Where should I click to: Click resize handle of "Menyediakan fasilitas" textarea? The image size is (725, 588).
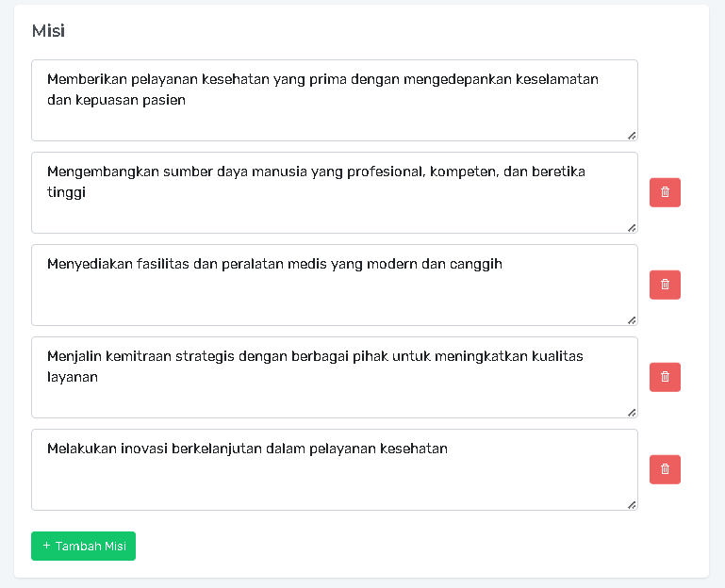coord(631,319)
